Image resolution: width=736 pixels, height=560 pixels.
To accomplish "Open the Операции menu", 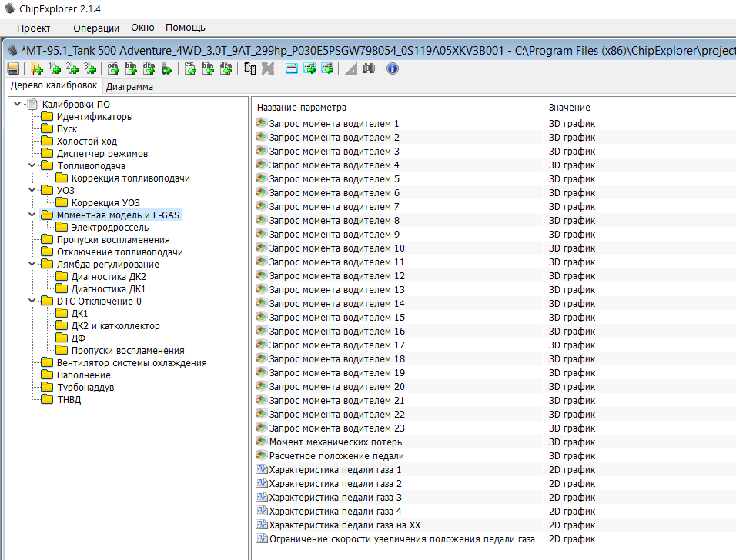I will pos(97,28).
